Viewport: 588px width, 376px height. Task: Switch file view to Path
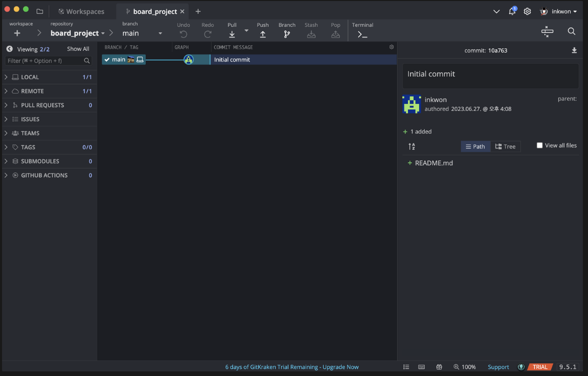click(476, 146)
